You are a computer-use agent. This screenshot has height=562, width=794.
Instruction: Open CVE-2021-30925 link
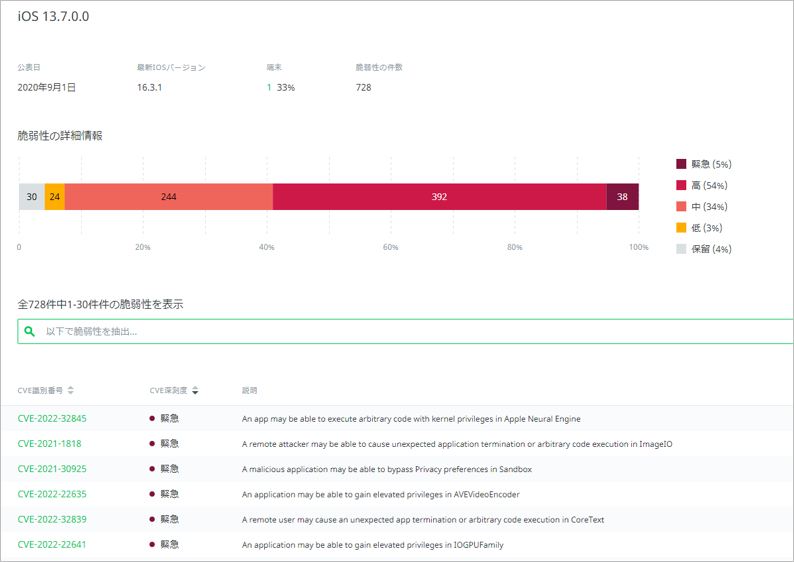click(52, 469)
